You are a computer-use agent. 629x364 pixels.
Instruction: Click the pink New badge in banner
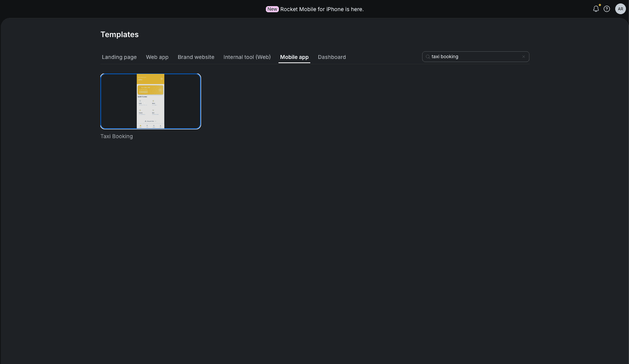(272, 9)
